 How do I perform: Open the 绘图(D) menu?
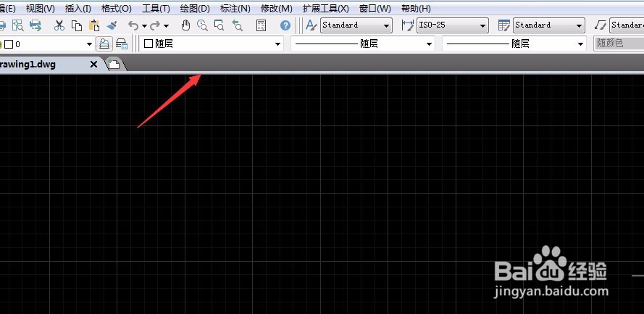195,9
